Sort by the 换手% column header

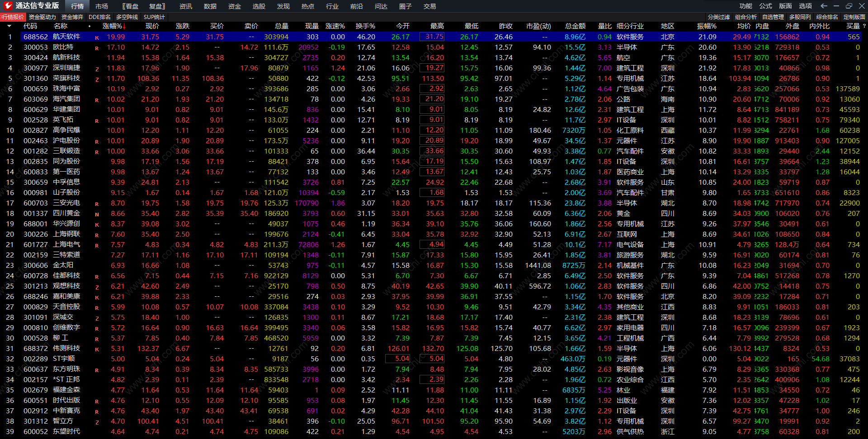(365, 26)
